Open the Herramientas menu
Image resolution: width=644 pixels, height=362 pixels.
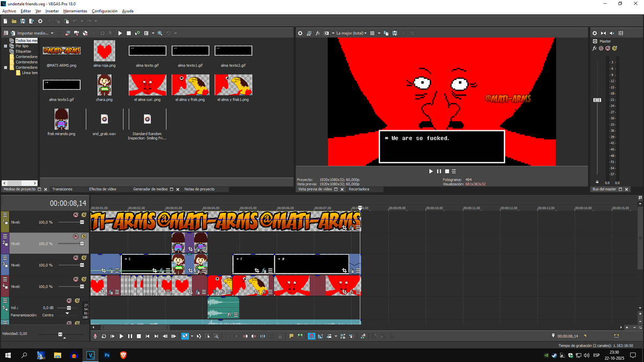[x=76, y=11]
